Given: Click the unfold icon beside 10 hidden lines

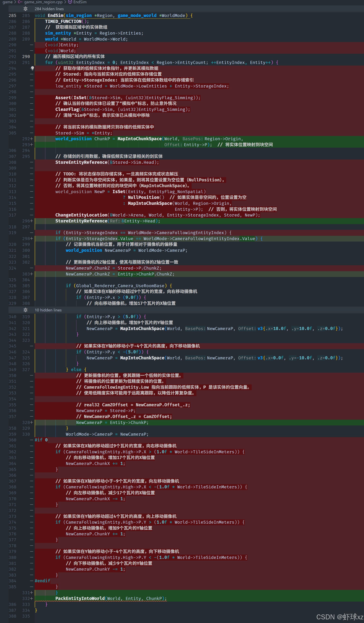Looking at the screenshot, I should pos(25,310).
